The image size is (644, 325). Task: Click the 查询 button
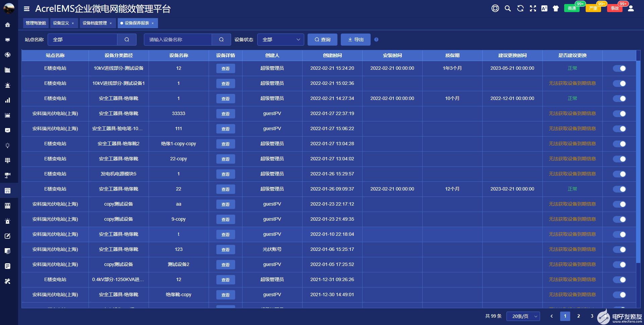coord(322,40)
